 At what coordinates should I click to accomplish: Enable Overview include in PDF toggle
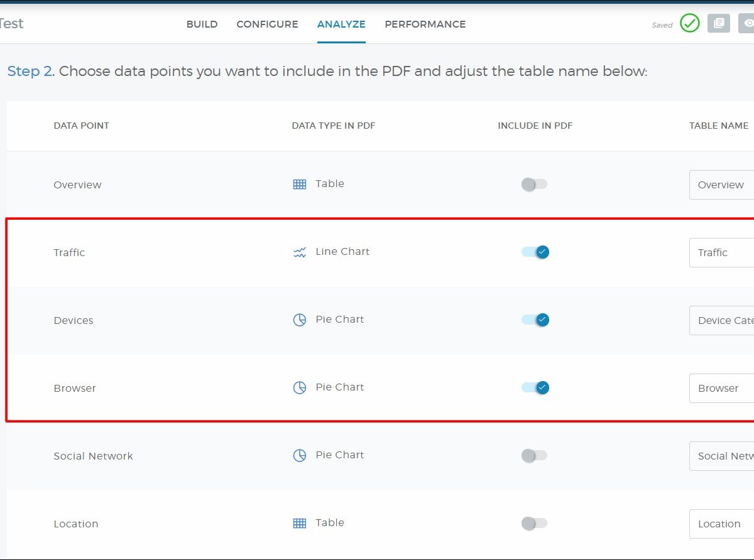tap(534, 185)
